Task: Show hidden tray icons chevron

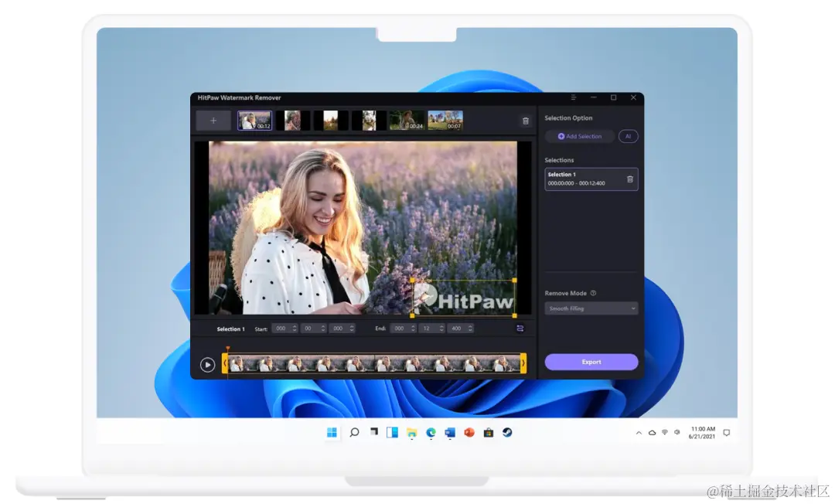Action: (639, 433)
